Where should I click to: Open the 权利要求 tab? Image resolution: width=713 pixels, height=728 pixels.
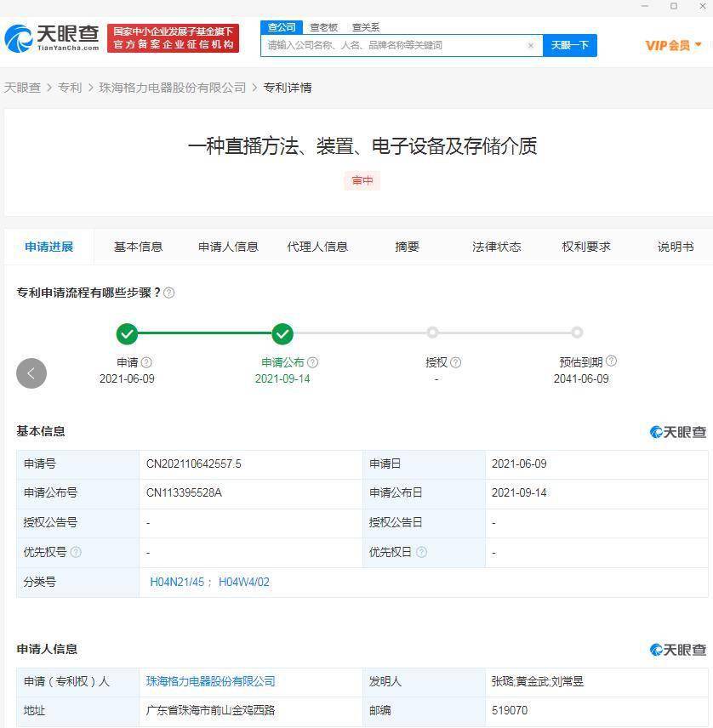(585, 247)
